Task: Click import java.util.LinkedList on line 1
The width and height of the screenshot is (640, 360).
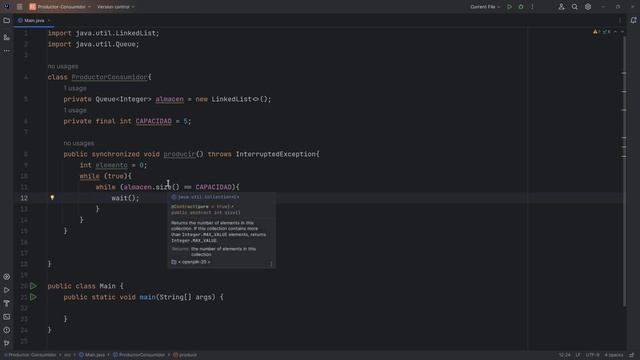Action: tap(103, 33)
